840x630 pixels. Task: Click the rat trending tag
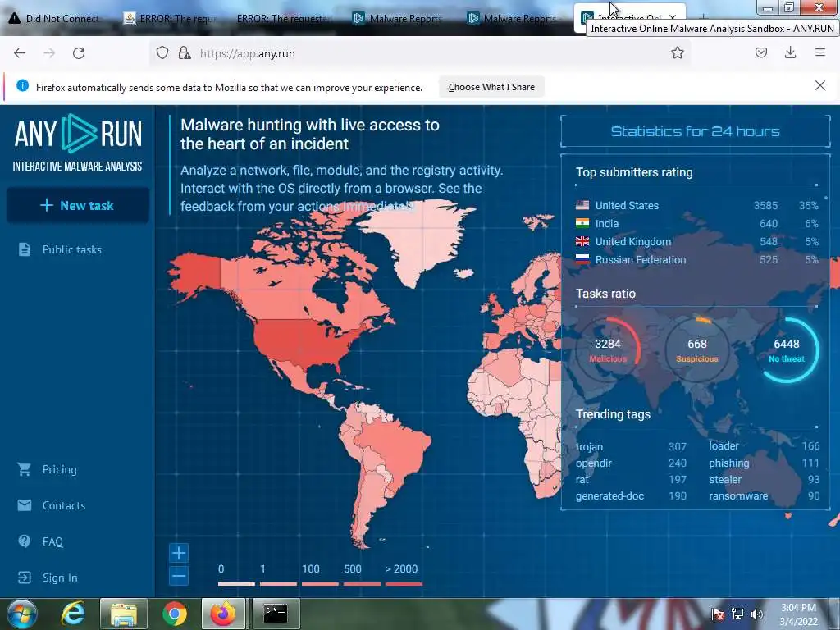(x=582, y=479)
